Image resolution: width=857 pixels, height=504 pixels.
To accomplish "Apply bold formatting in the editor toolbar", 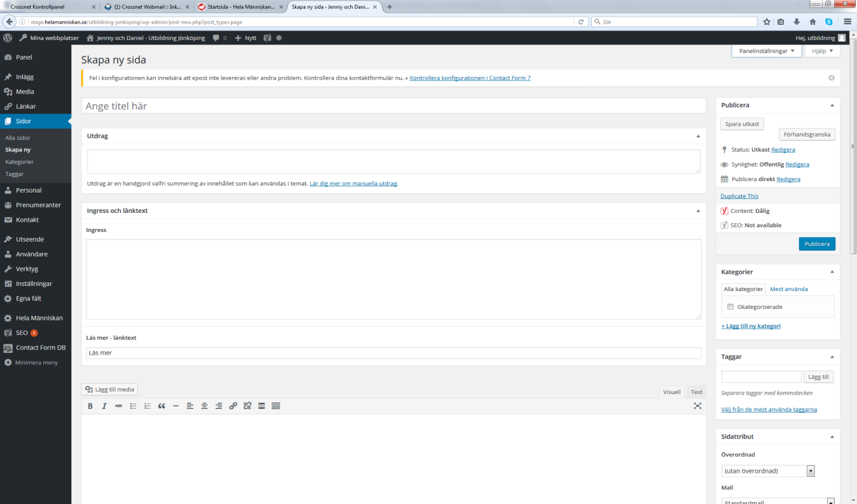I will (x=90, y=405).
